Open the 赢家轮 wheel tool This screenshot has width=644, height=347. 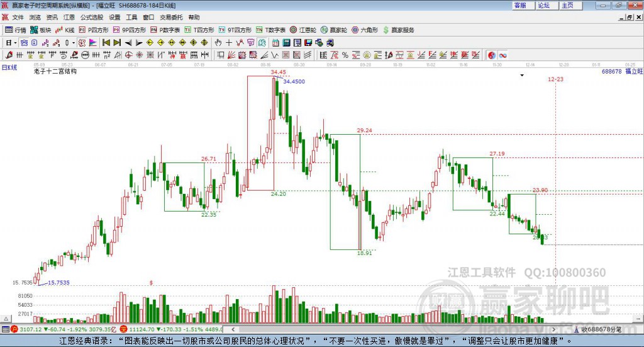click(334, 30)
